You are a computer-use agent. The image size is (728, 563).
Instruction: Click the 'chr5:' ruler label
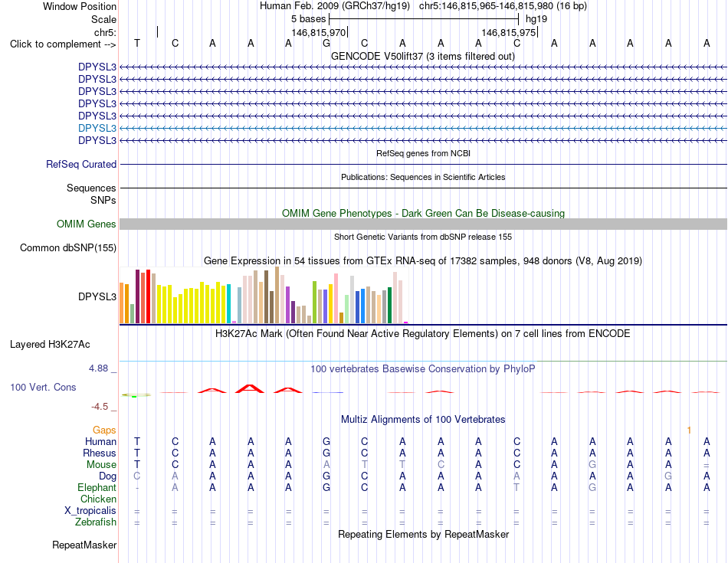click(x=105, y=32)
